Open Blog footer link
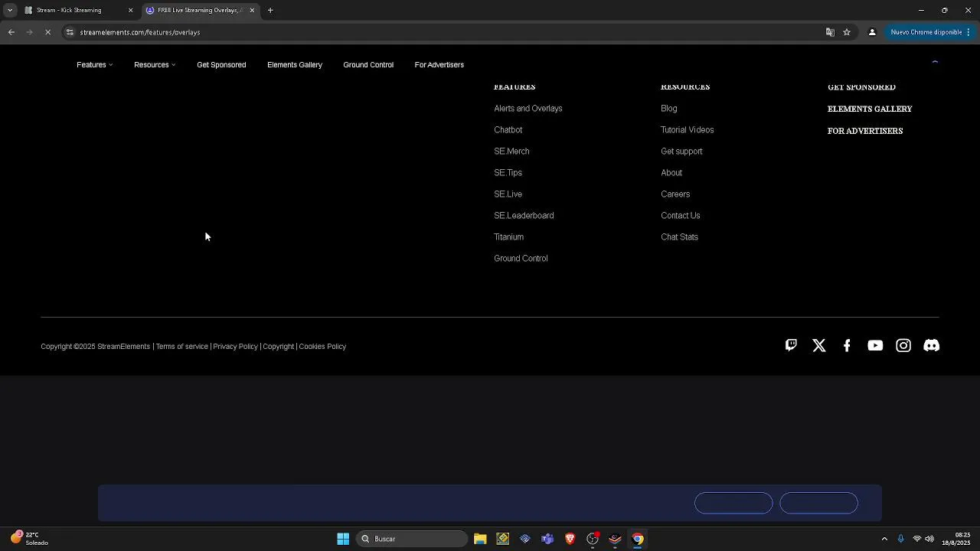This screenshot has height=551, width=980. (x=669, y=109)
